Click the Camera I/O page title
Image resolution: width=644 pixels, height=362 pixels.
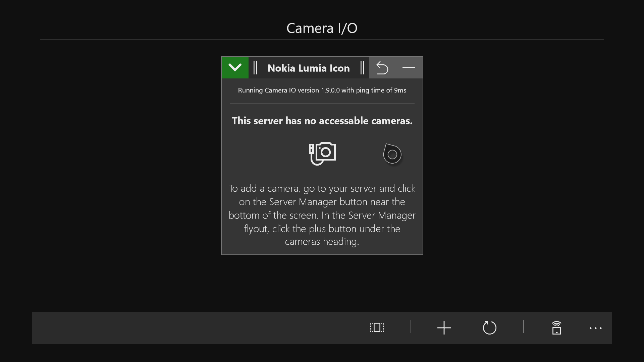pyautogui.click(x=322, y=28)
